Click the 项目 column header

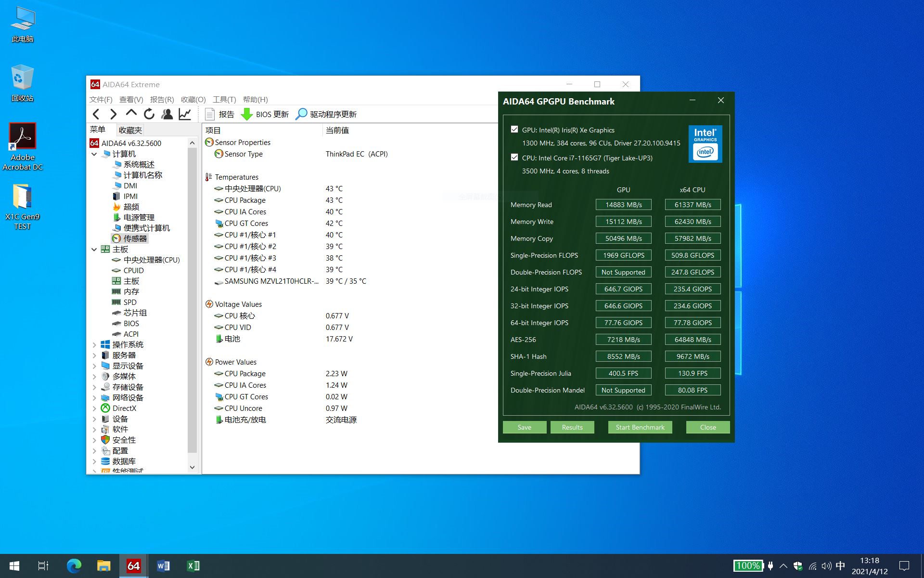(262, 130)
